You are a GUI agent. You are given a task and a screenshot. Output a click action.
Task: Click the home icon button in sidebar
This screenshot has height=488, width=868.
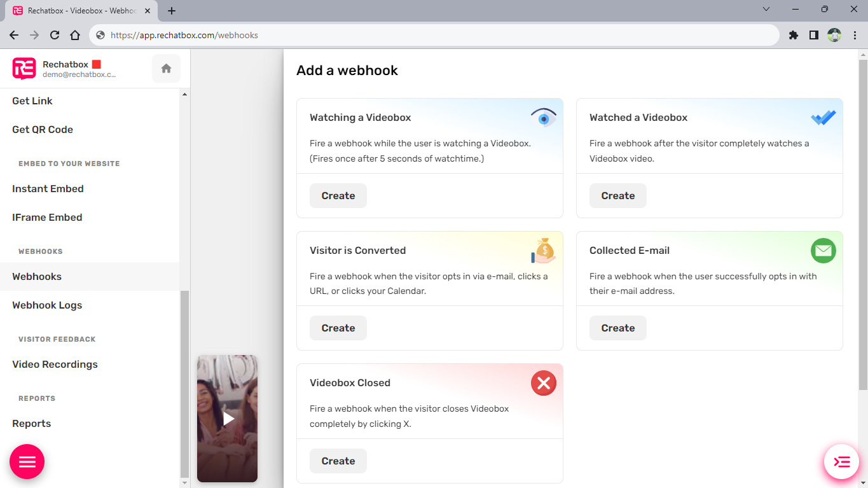pos(166,69)
